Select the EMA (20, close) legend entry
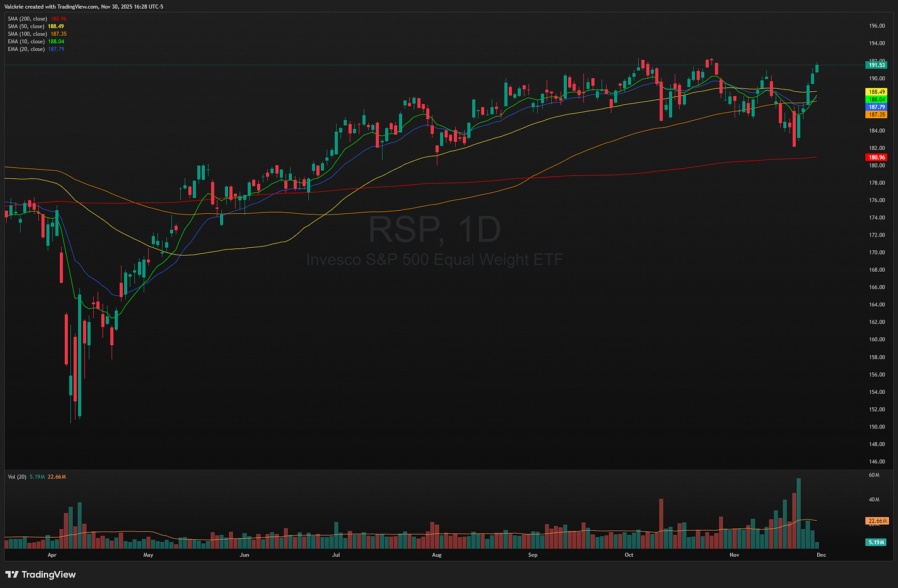The width and height of the screenshot is (898, 588). tap(36, 49)
